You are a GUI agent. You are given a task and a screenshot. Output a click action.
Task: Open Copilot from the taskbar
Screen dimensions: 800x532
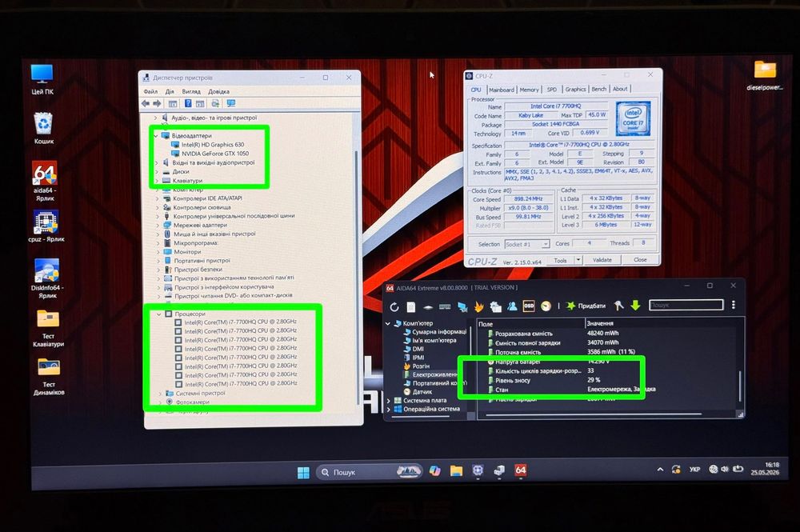click(434, 470)
